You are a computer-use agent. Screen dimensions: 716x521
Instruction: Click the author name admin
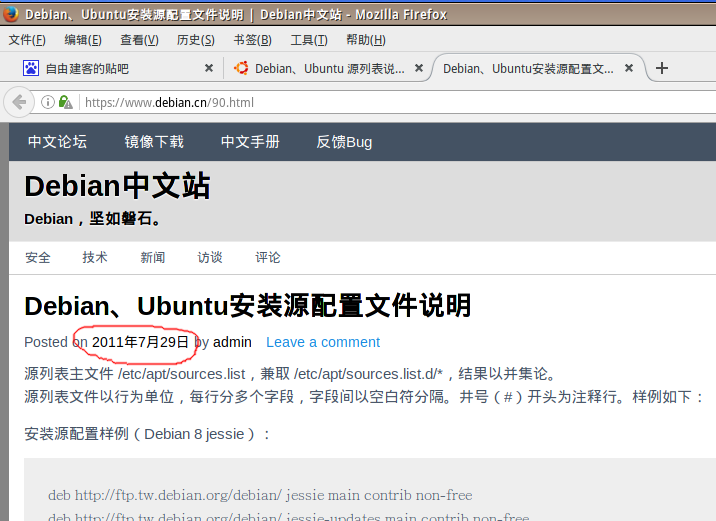[x=232, y=342]
